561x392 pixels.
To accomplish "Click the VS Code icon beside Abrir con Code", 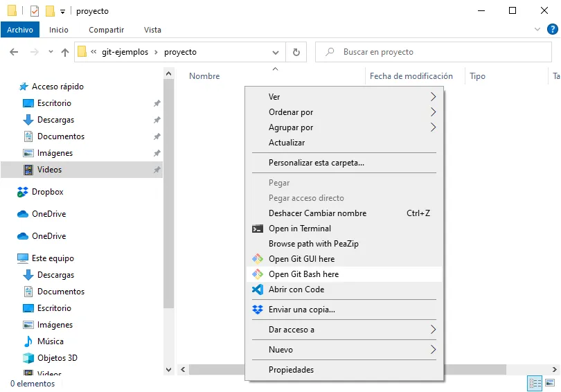I will [257, 289].
